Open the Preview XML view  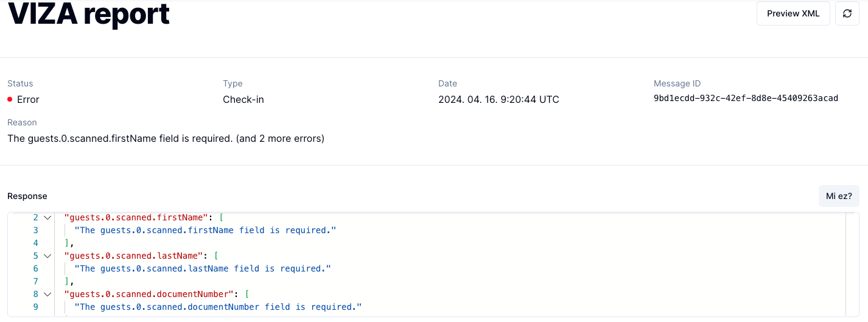(793, 13)
